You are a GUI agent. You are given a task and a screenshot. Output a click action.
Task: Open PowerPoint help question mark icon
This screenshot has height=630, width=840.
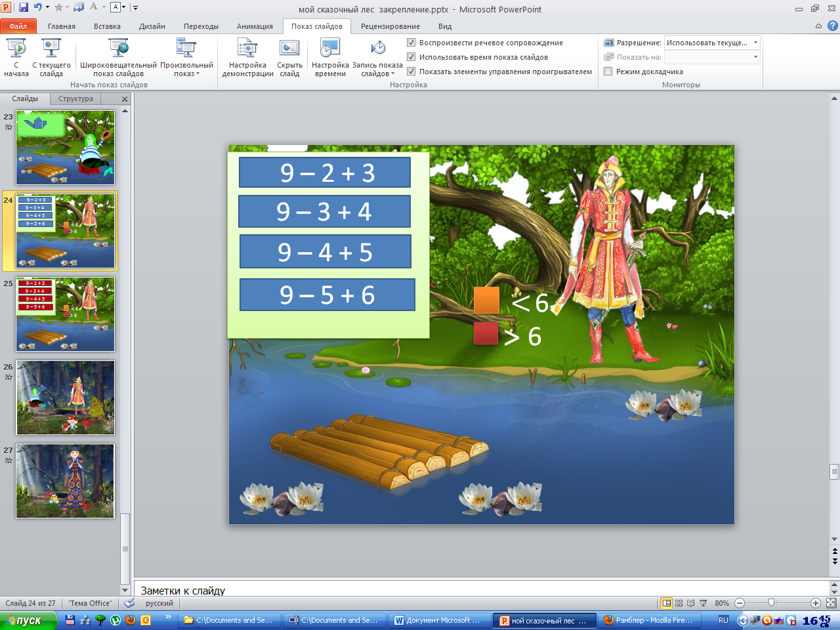(833, 26)
